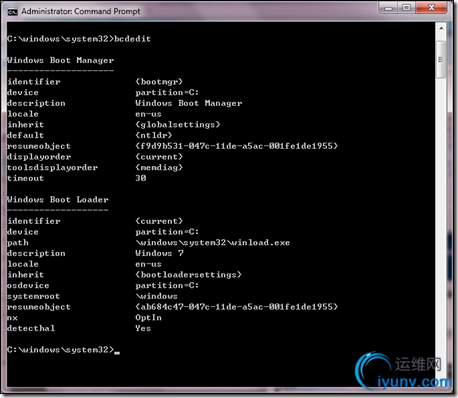Click the '{memdiag}' toolsdisplayorder value
The height and width of the screenshot is (398, 458).
[159, 167]
